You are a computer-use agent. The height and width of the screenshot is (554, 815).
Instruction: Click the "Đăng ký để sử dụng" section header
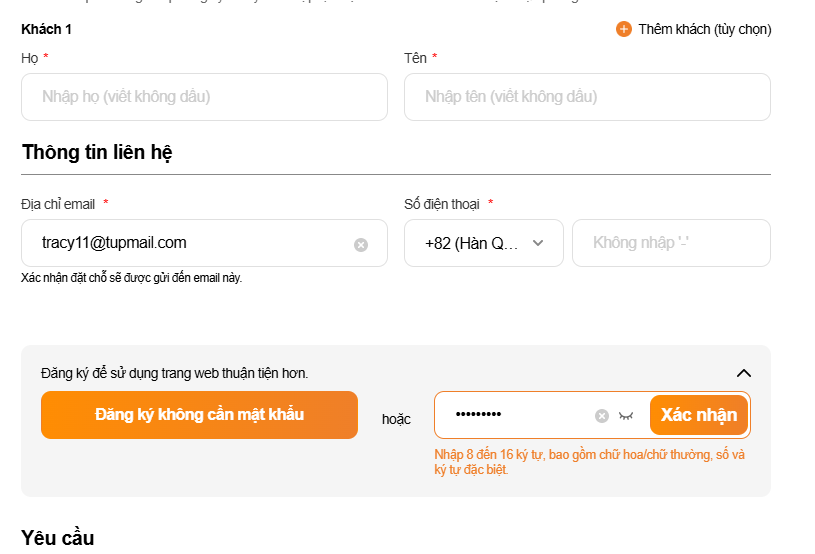[175, 373]
